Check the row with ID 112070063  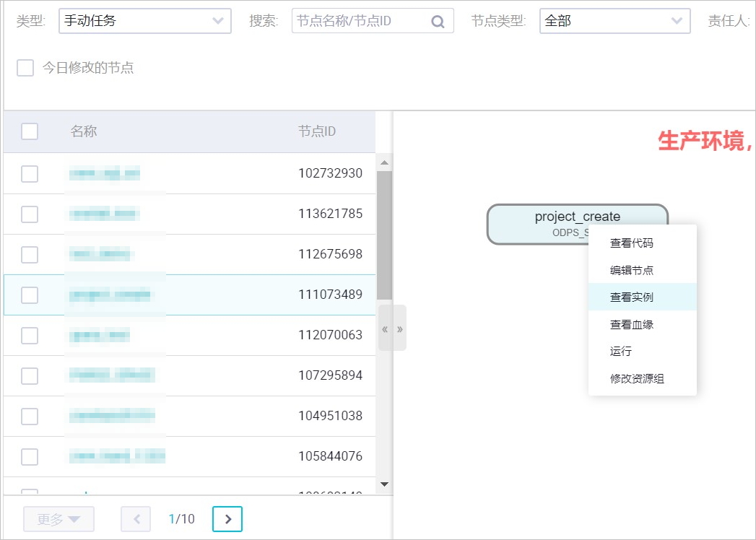tap(30, 336)
